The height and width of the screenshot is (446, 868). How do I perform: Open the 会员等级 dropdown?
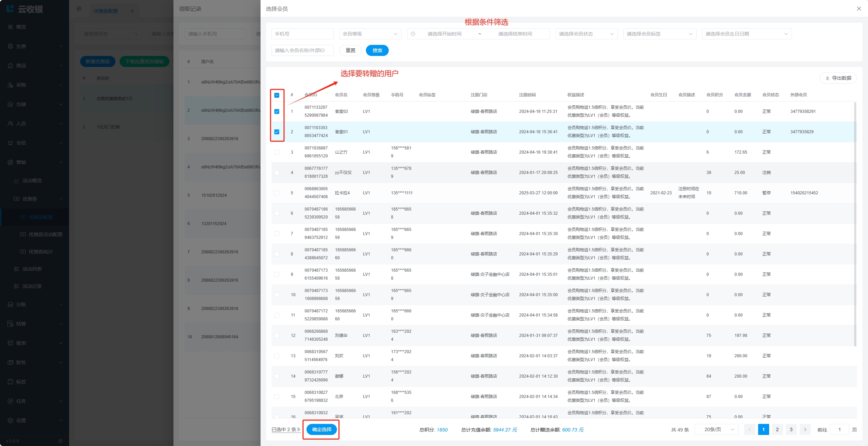point(370,34)
